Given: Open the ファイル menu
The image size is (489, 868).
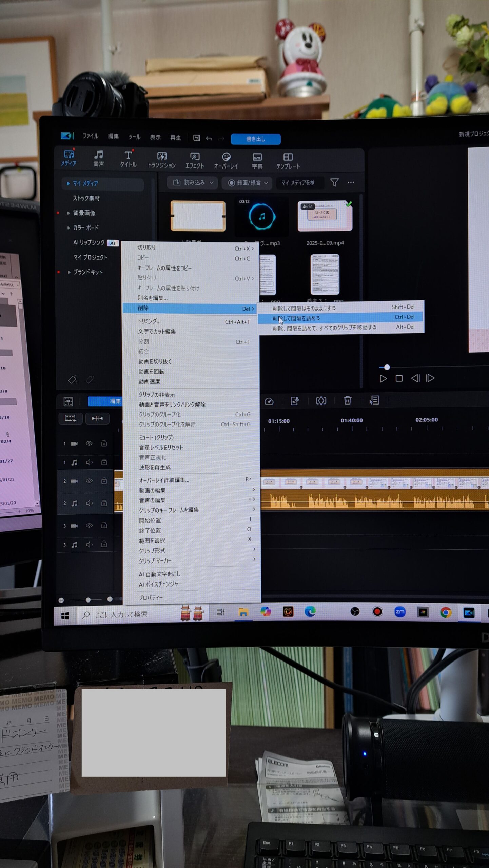Looking at the screenshot, I should pos(90,136).
